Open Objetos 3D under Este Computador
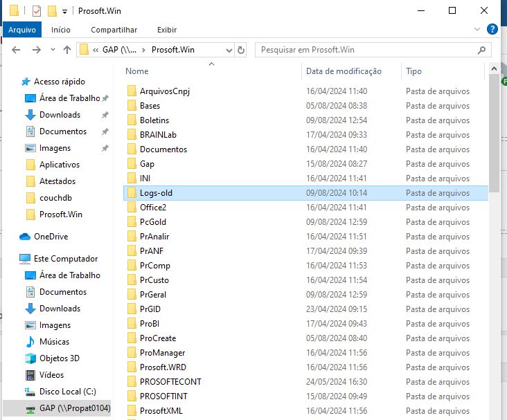 (x=59, y=358)
